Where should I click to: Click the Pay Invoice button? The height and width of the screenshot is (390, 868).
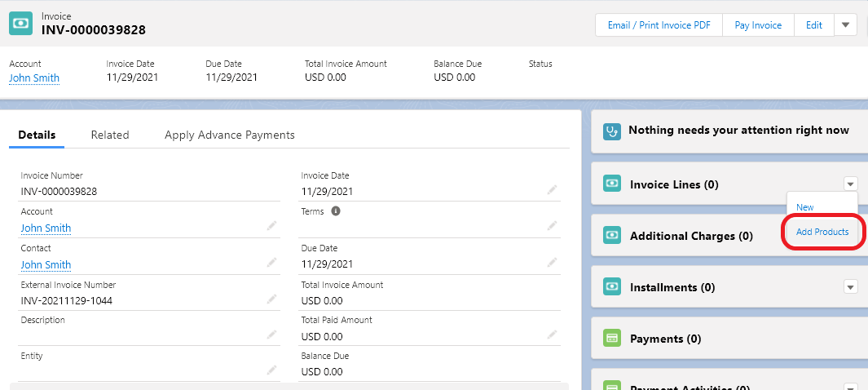click(758, 25)
